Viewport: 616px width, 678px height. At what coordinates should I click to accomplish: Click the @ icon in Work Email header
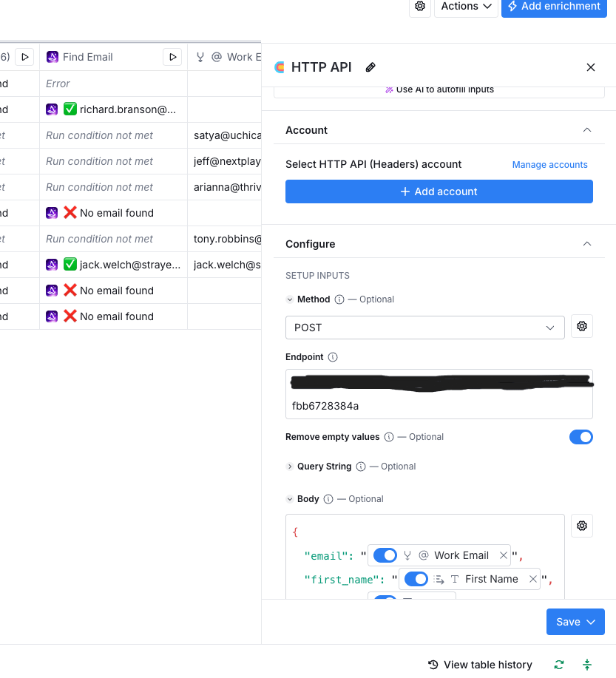pos(216,57)
